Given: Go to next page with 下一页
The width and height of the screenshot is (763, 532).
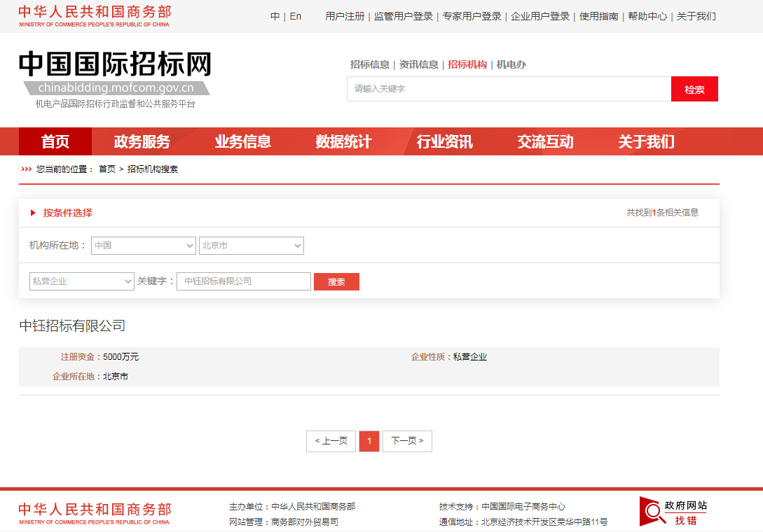Looking at the screenshot, I should [x=407, y=441].
